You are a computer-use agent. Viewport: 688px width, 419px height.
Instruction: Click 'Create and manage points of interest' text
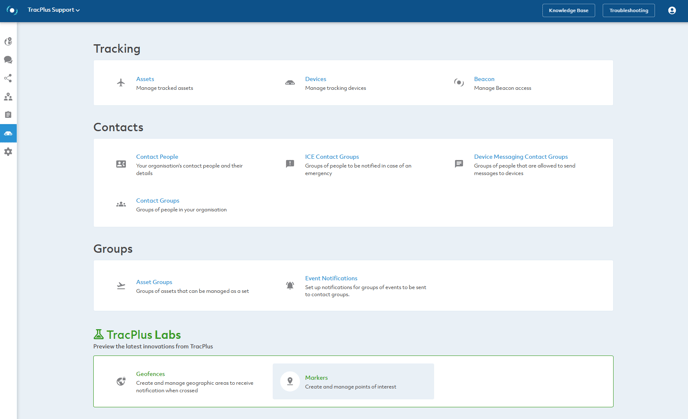[350, 387]
